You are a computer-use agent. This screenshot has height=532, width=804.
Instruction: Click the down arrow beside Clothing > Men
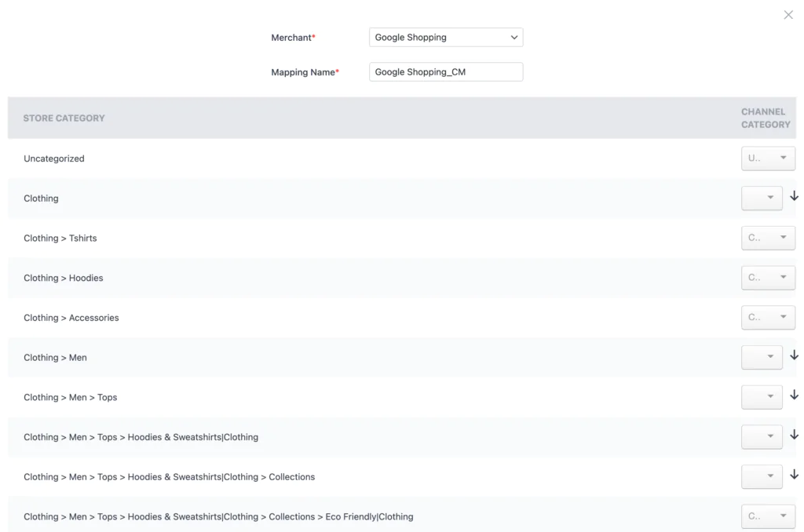pyautogui.click(x=794, y=357)
